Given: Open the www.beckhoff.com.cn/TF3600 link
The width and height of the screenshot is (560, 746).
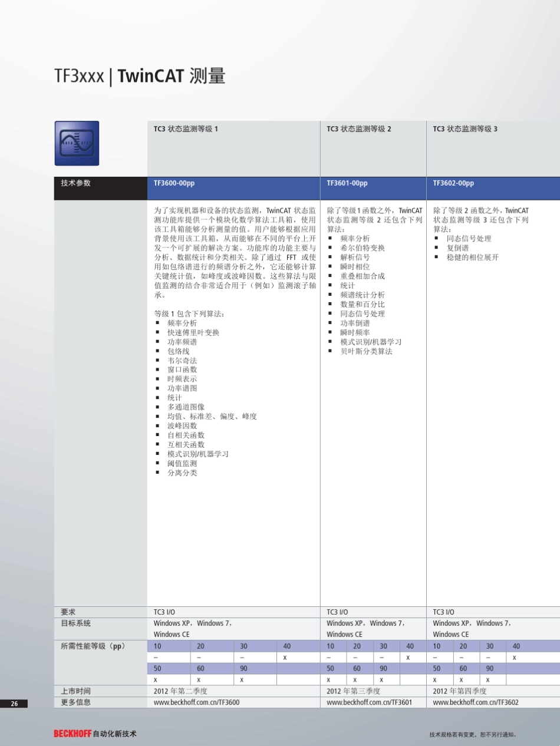Looking at the screenshot, I should point(197,702).
